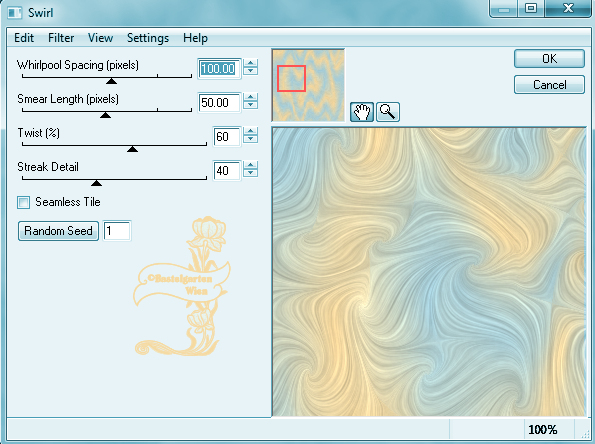This screenshot has height=444, width=595.
Task: Click the Random Seed value field
Action: (117, 231)
